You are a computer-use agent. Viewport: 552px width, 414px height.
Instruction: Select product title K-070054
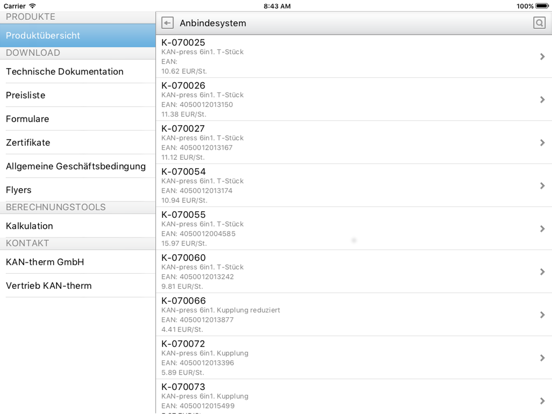[x=183, y=171]
